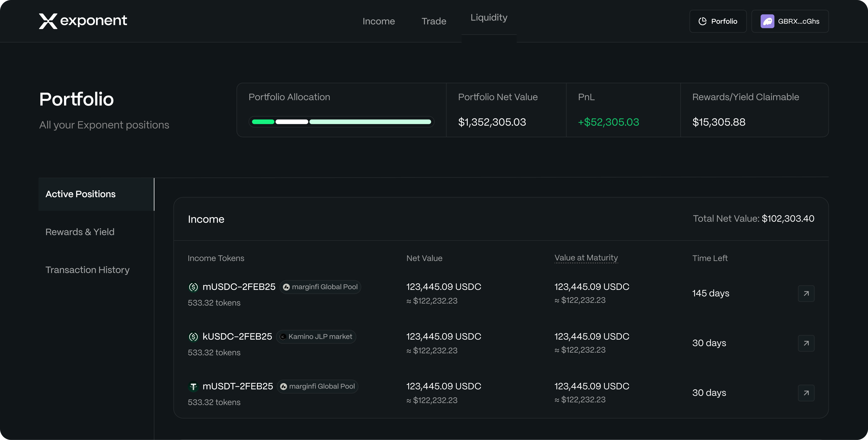Screen dimensions: 868x440
Task: Click the USDC coin icon beside kUSDC-2FEB25
Action: [193, 337]
